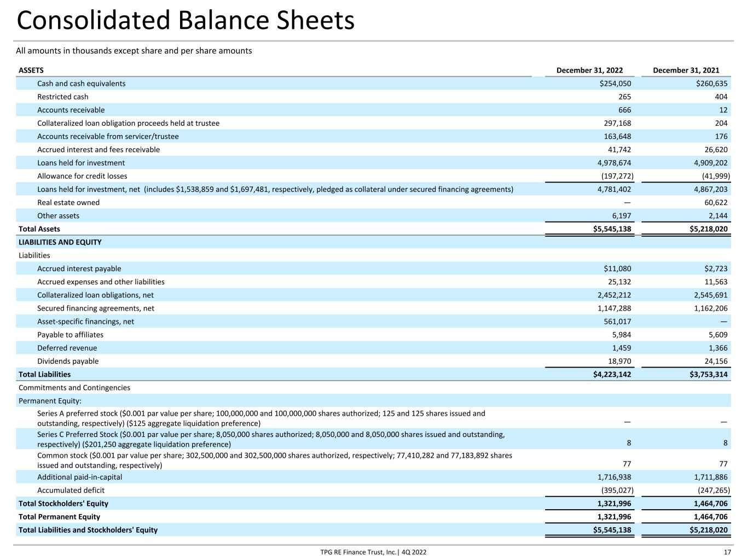The height and width of the screenshot is (560, 747).
Task: Click the Additional paid-in-capital 2021 value
Action: coord(710,477)
